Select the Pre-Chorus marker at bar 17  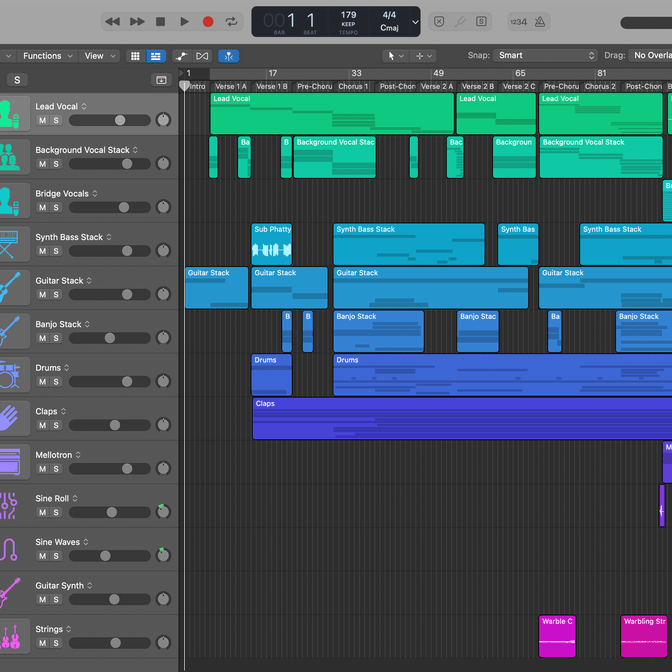pos(314,87)
